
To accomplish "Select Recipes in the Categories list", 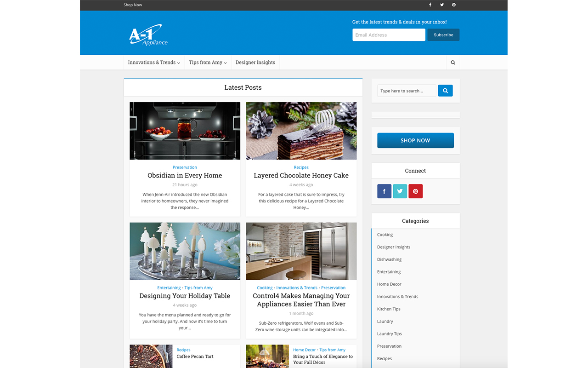I will [384, 359].
